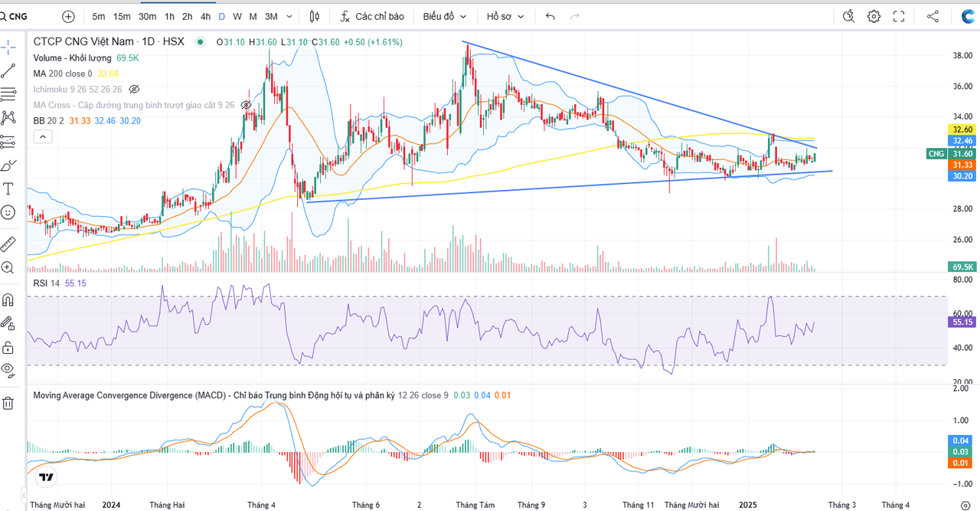The height and width of the screenshot is (511, 980).
Task: Open the emoji icons tool
Action: (x=8, y=212)
